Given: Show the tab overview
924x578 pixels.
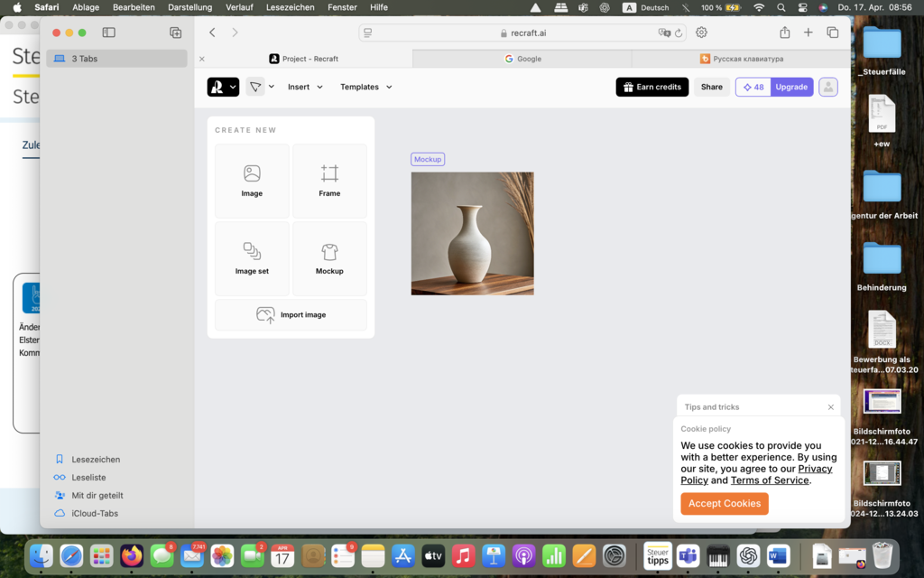Looking at the screenshot, I should tap(832, 33).
